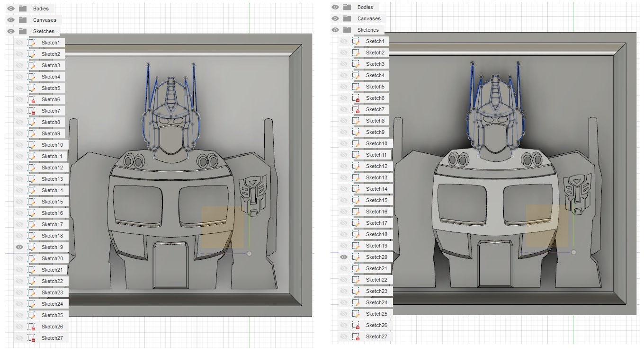Select the "Sketch18" label in right browser
This screenshot has width=644, height=354.
376,234
